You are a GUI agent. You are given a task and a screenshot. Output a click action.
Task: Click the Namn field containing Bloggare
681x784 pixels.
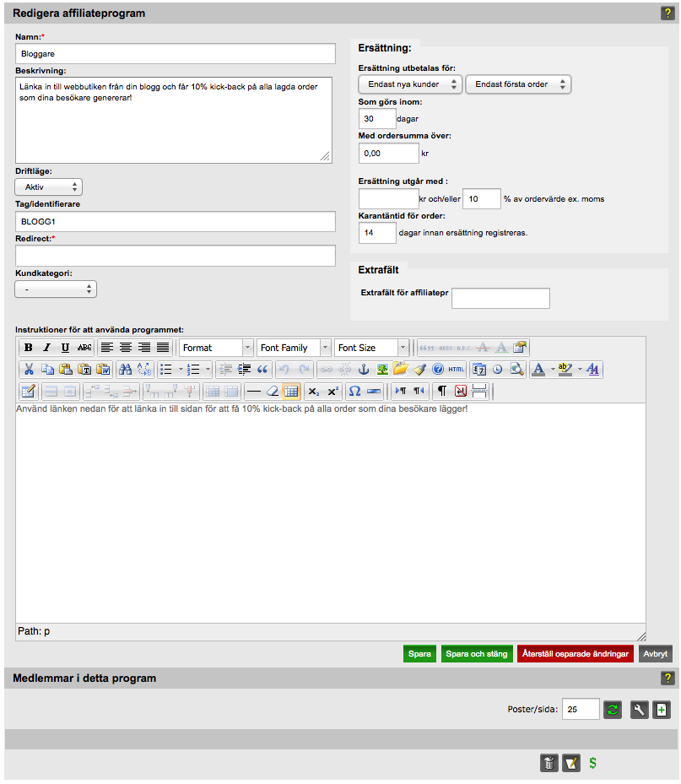[x=175, y=53]
